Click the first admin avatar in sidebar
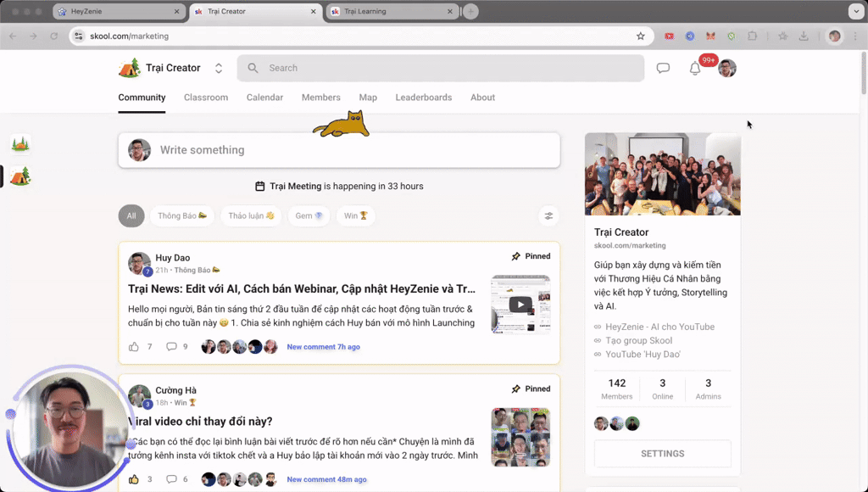This screenshot has height=492, width=868. (601, 424)
